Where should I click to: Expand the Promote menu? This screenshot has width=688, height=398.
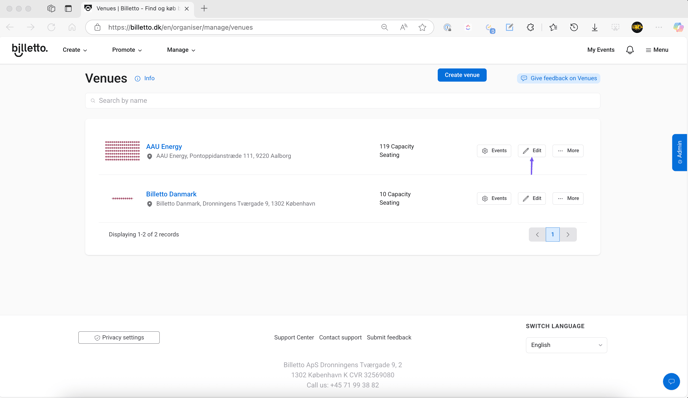click(x=127, y=50)
